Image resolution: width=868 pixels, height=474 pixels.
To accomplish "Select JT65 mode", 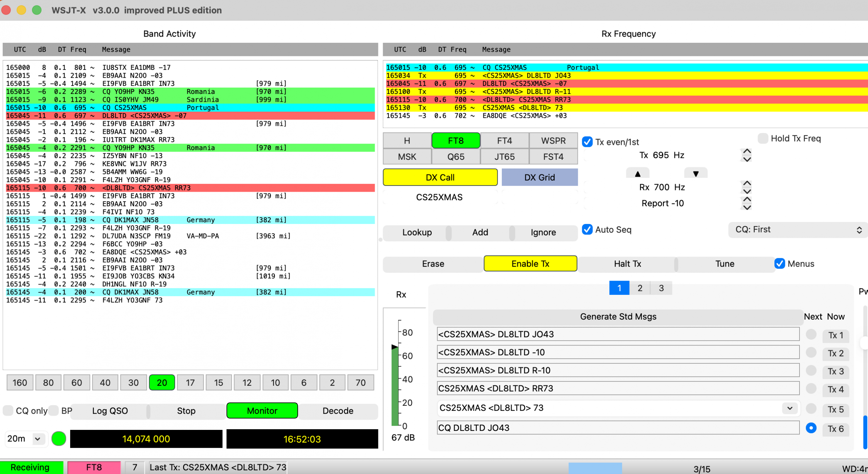I will pyautogui.click(x=504, y=156).
